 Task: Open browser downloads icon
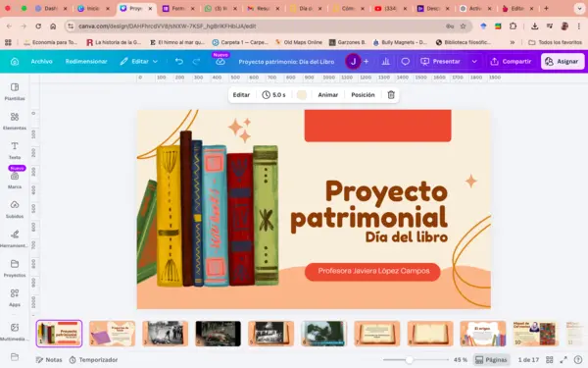535,26
